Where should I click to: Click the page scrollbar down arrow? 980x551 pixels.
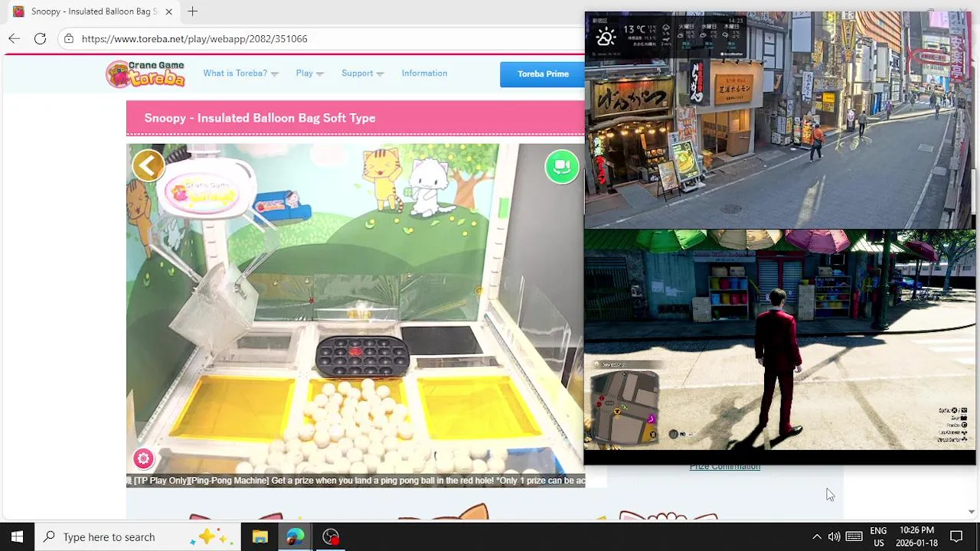pos(972,512)
